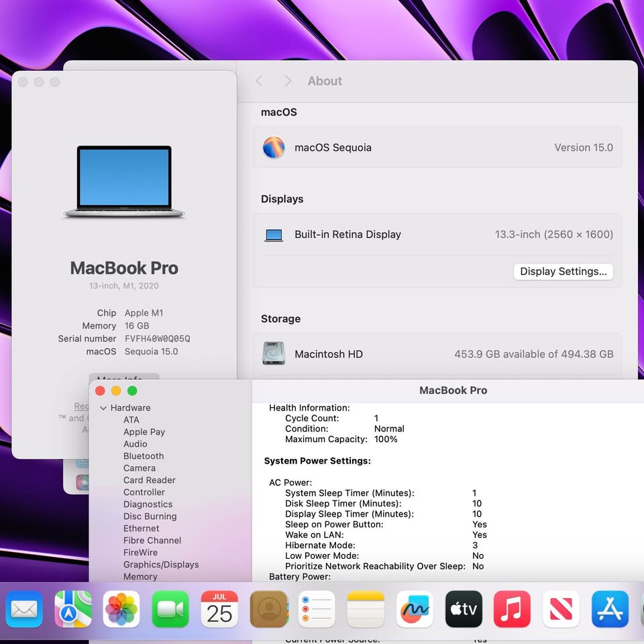
Task: Launch the App Store from the Dock
Action: (x=610, y=609)
